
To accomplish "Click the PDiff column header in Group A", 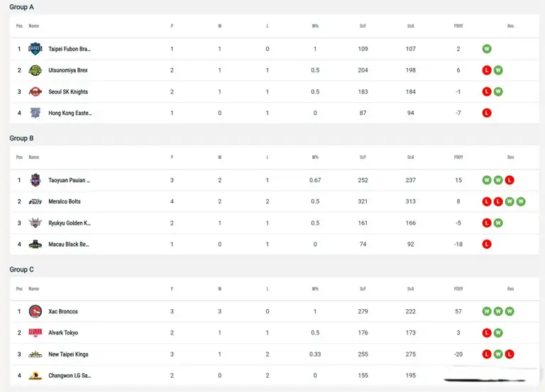I will point(458,26).
